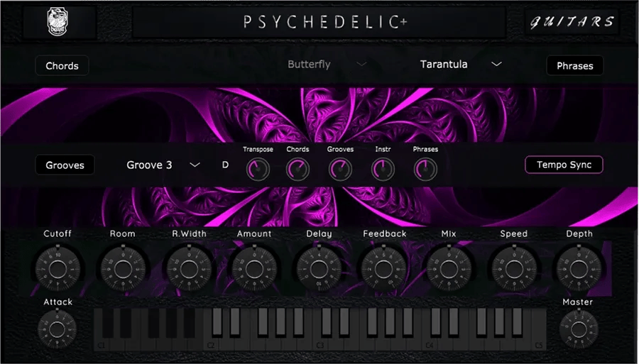Image resolution: width=639 pixels, height=364 pixels.
Task: Click the Cutoff dial
Action: pos(58,268)
